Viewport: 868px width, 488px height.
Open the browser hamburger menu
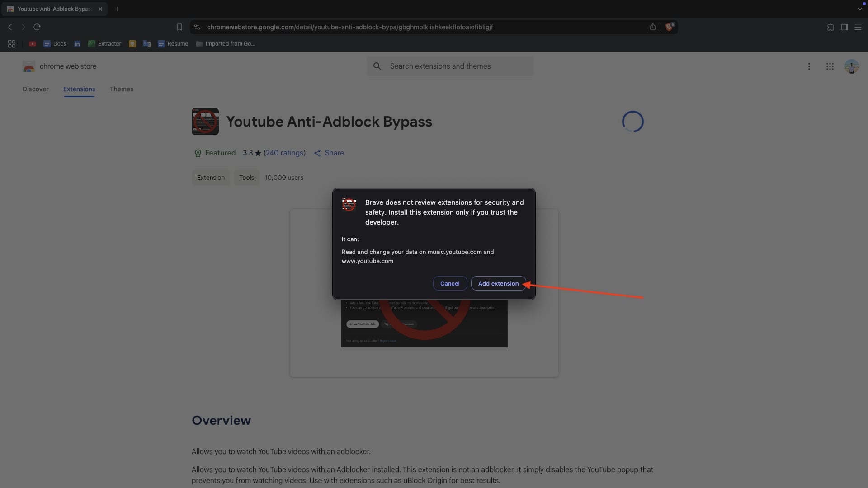point(858,27)
